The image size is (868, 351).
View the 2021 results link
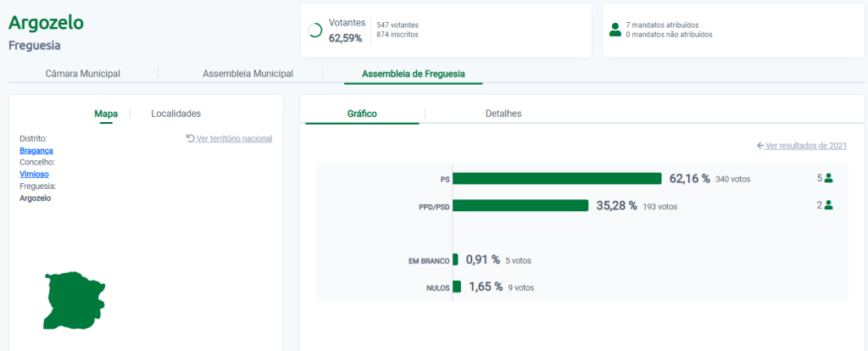pyautogui.click(x=806, y=146)
